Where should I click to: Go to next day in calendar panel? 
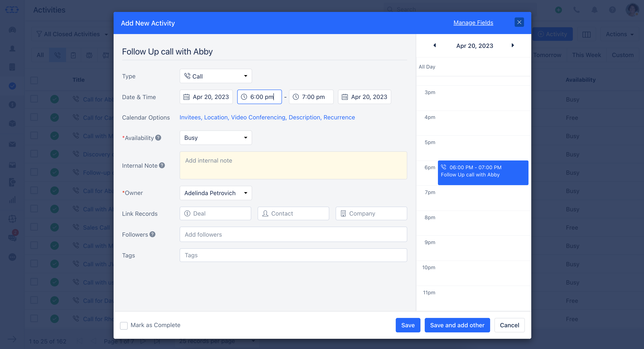point(513,46)
